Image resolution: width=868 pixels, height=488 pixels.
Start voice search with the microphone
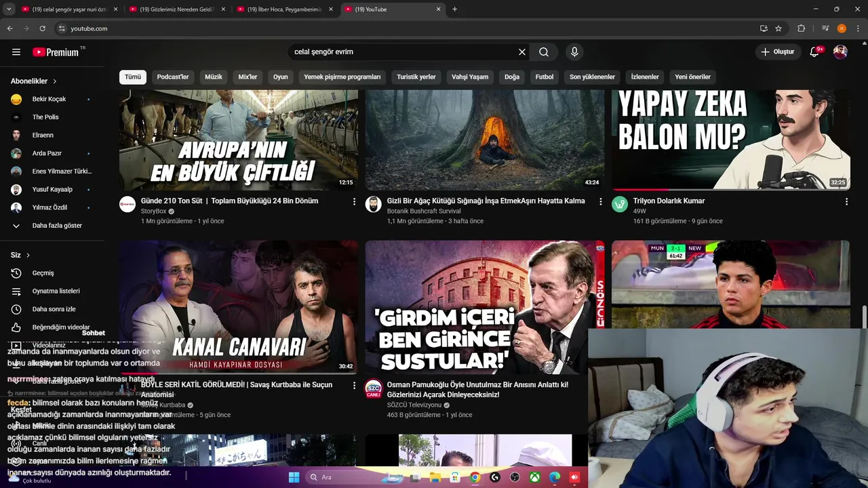click(x=574, y=52)
